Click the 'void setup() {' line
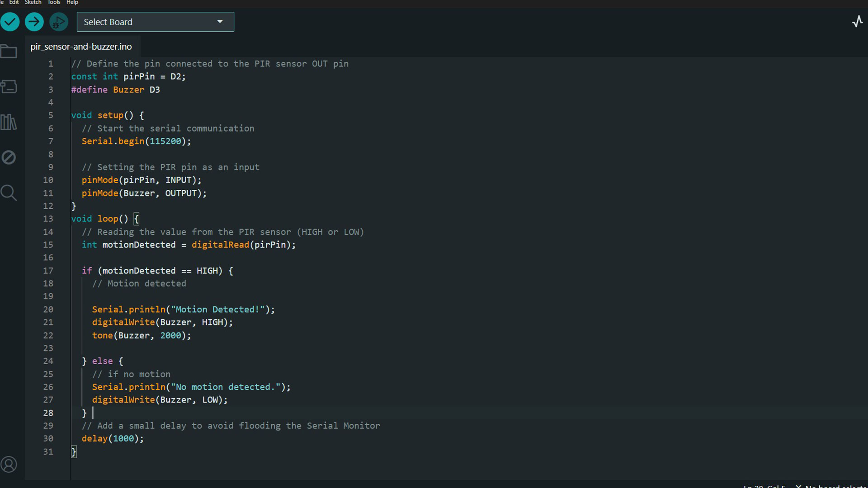Viewport: 868px width, 488px height. [108, 115]
